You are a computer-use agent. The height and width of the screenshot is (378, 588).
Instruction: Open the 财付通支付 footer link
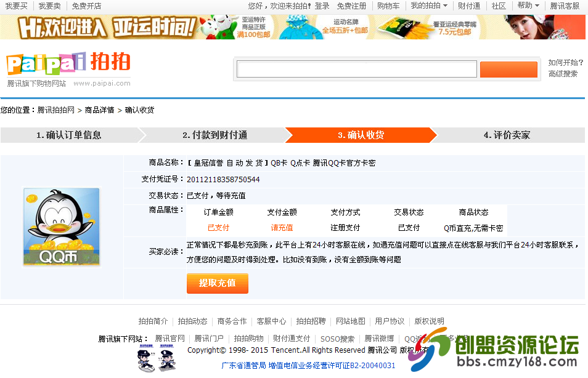tap(292, 339)
